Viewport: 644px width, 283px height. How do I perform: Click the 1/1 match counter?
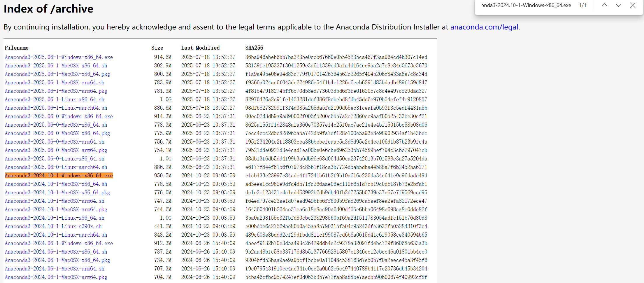click(582, 5)
